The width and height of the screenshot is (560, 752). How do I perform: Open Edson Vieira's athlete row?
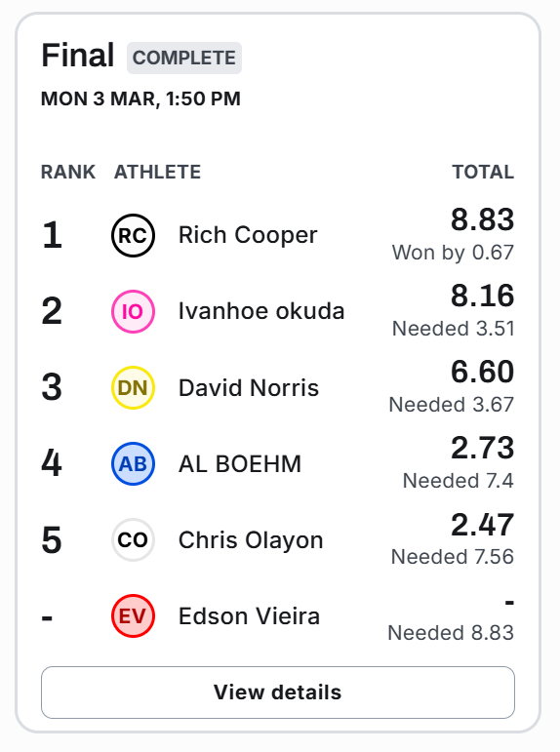(278, 615)
